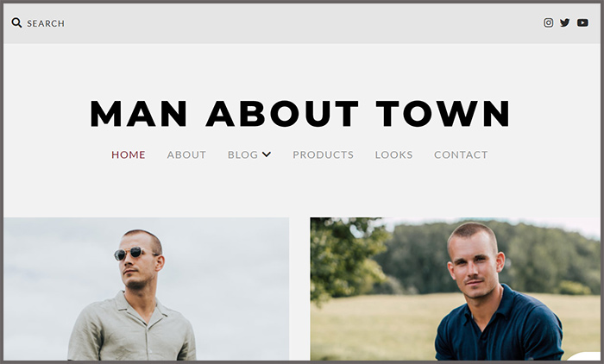
Task: Open the Twitter bird icon
Action: point(565,22)
